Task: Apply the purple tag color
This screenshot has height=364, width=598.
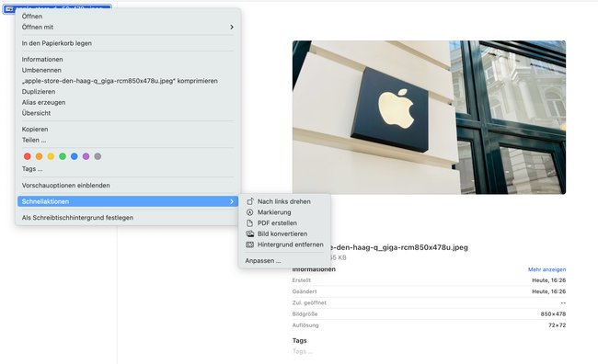Action: point(86,156)
